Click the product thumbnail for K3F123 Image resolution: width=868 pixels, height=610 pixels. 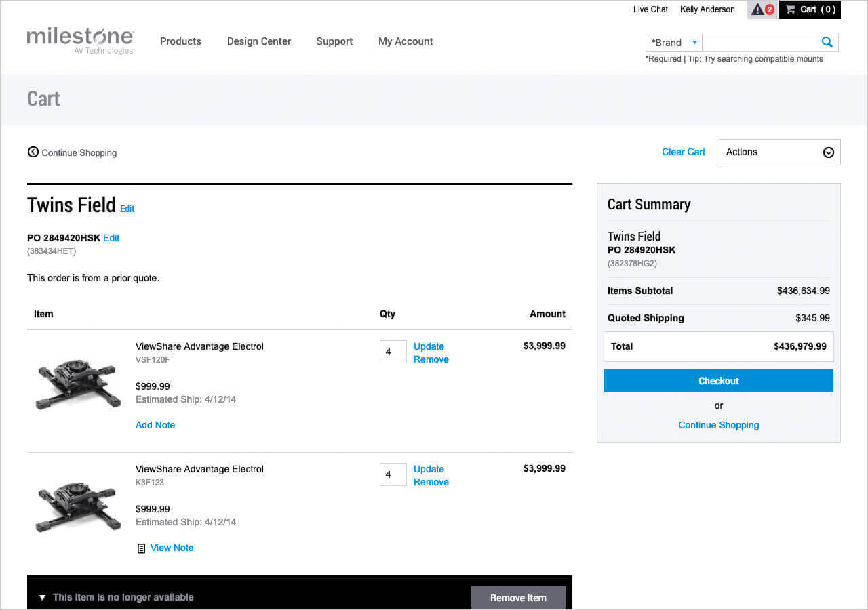click(78, 507)
